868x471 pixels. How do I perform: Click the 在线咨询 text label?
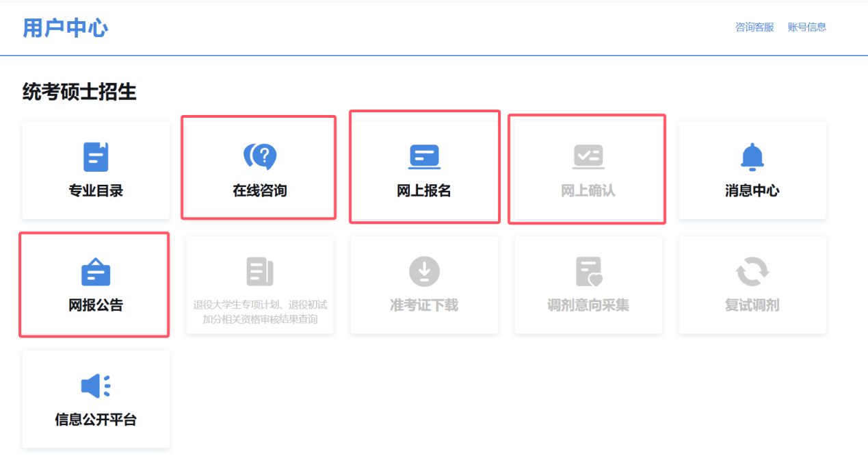(x=260, y=191)
